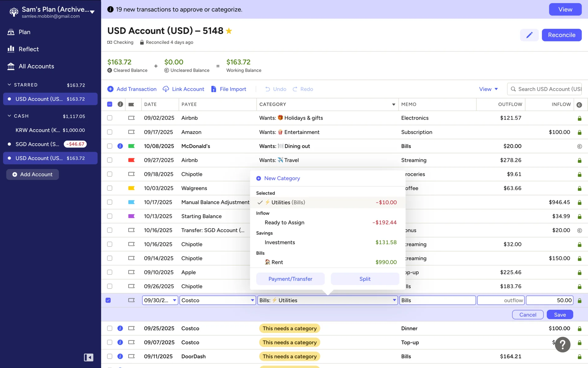Collapse the STARRED accounts section
588x368 pixels.
[9, 85]
